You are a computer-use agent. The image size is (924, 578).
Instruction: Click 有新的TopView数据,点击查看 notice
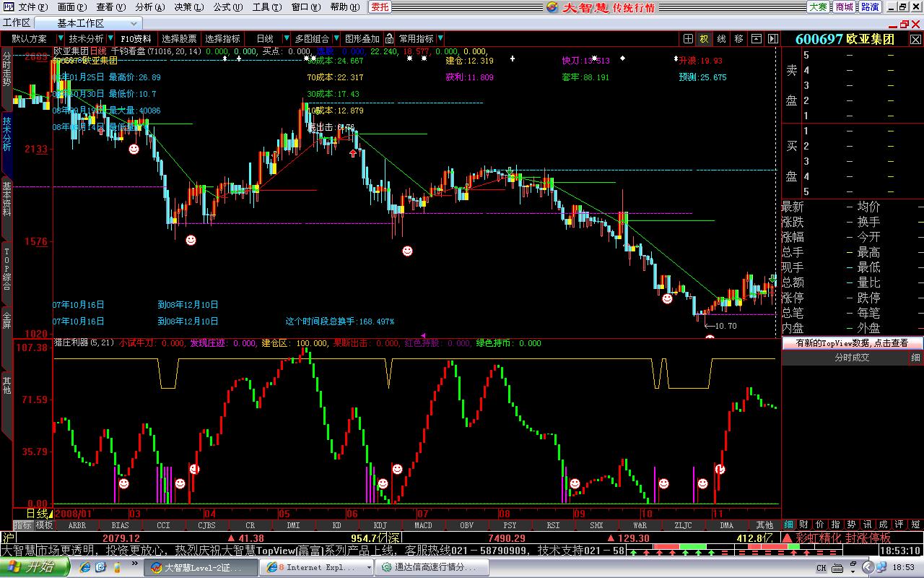[853, 343]
